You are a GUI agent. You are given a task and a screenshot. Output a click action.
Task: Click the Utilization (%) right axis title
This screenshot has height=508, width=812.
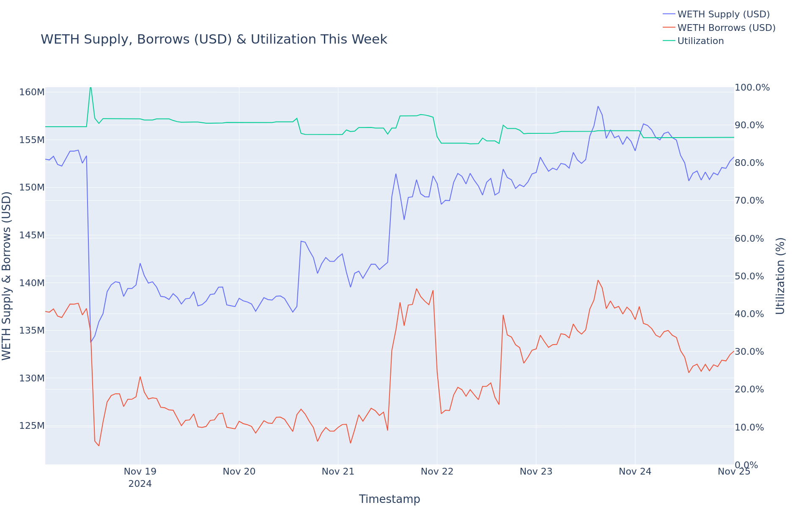780,276
